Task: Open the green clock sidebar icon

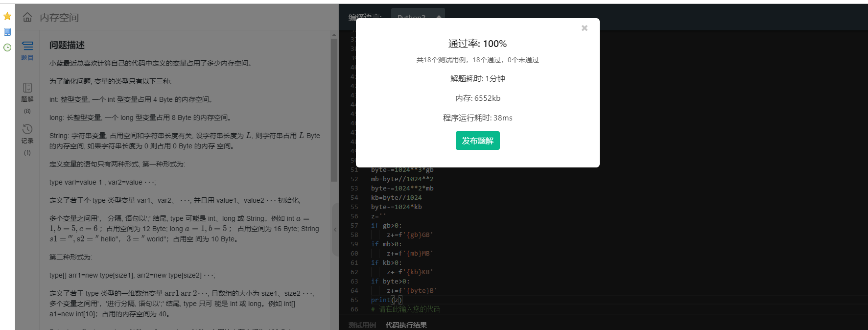Action: 7,47
